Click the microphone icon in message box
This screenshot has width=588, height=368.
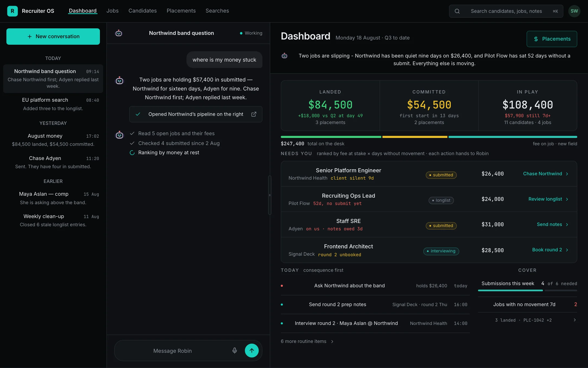coord(234,351)
